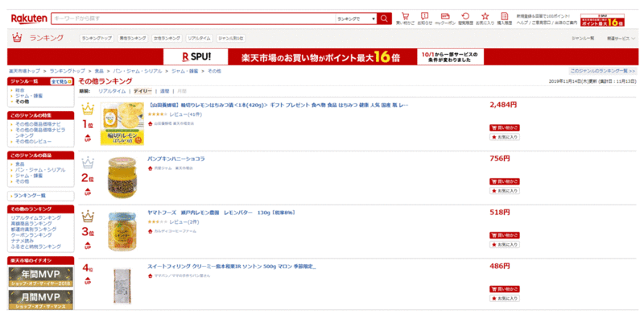This screenshot has height=323, width=644.
Task: Click the Rakuten logo
Action: click(28, 18)
